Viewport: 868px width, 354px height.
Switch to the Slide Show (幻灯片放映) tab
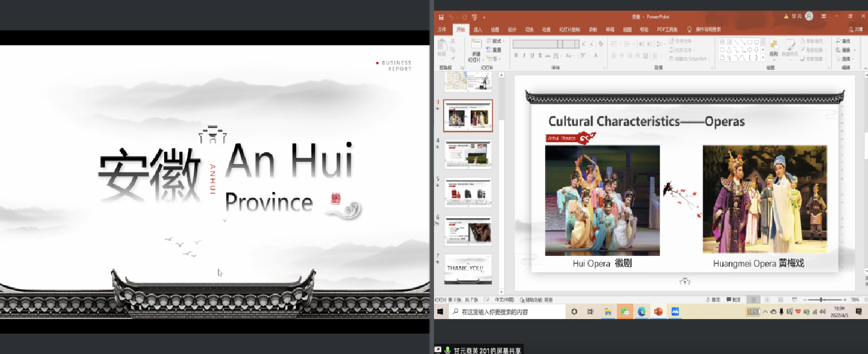[x=569, y=29]
